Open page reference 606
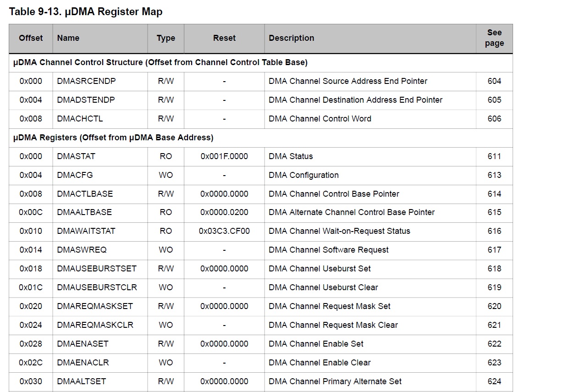This screenshot has width=569, height=392. [x=494, y=119]
